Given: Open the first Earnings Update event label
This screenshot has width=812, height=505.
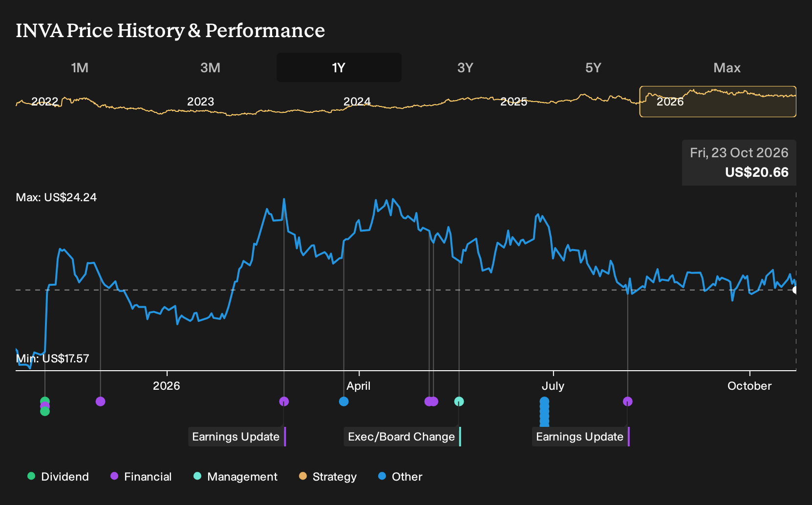Looking at the screenshot, I should pyautogui.click(x=237, y=437).
